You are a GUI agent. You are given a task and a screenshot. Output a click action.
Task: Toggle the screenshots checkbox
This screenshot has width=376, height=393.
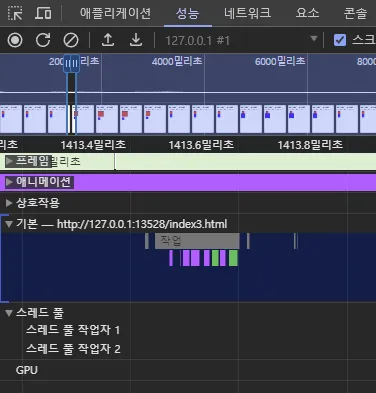340,40
